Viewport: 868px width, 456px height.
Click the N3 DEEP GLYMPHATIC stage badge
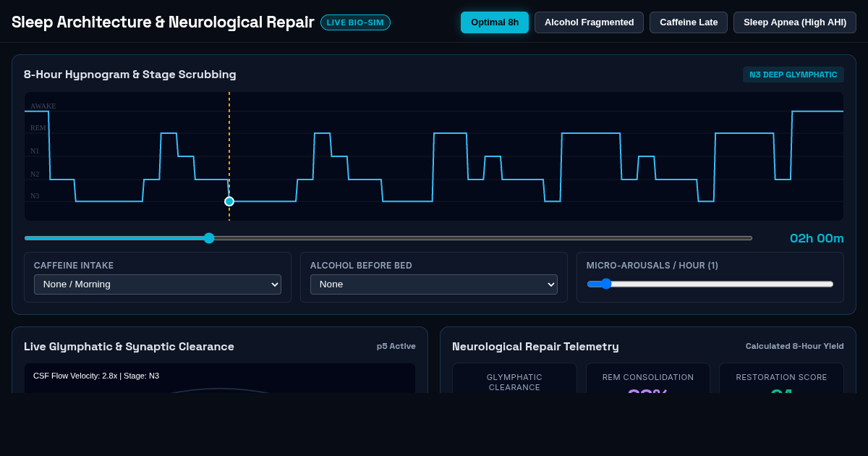click(793, 75)
